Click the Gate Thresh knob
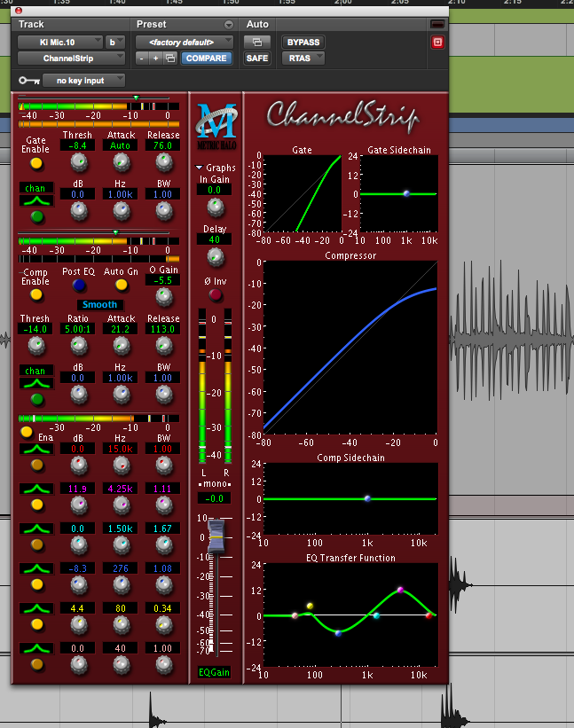574x728 pixels. point(79,162)
